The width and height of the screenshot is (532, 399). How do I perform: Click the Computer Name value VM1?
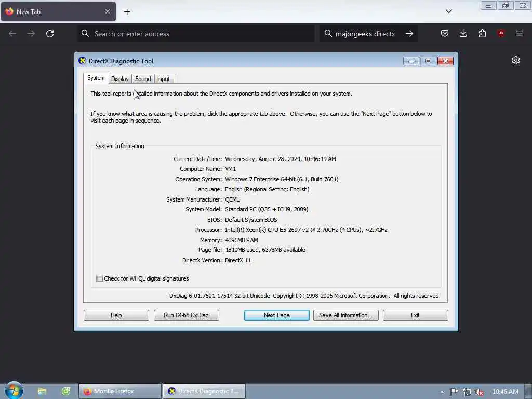pyautogui.click(x=230, y=169)
